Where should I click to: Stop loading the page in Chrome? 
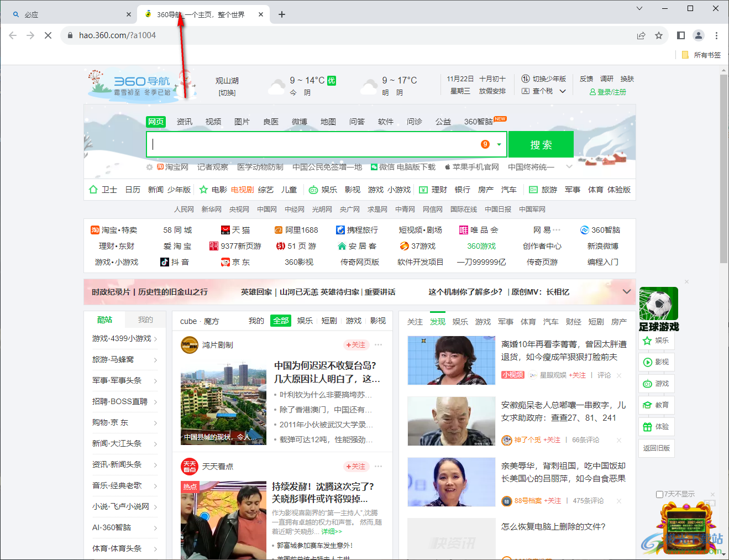click(48, 35)
